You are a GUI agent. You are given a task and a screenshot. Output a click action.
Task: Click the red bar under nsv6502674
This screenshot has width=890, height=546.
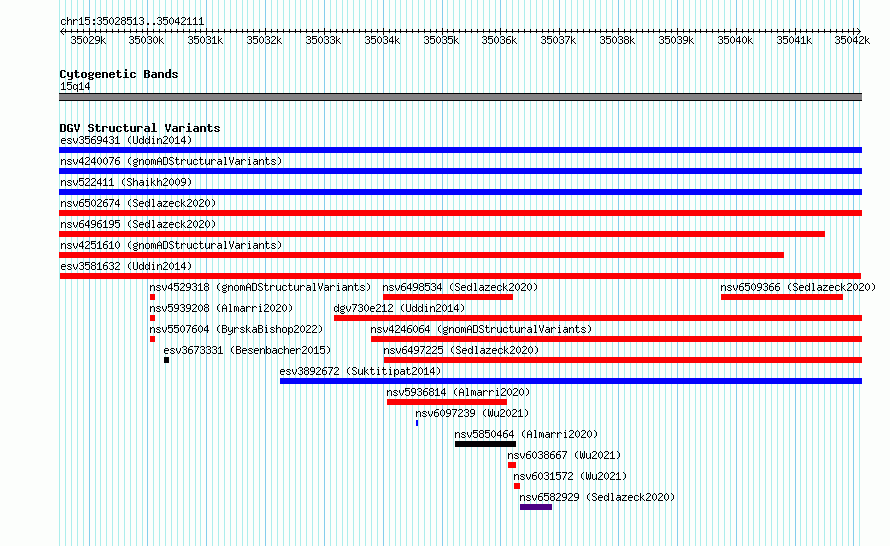460,213
